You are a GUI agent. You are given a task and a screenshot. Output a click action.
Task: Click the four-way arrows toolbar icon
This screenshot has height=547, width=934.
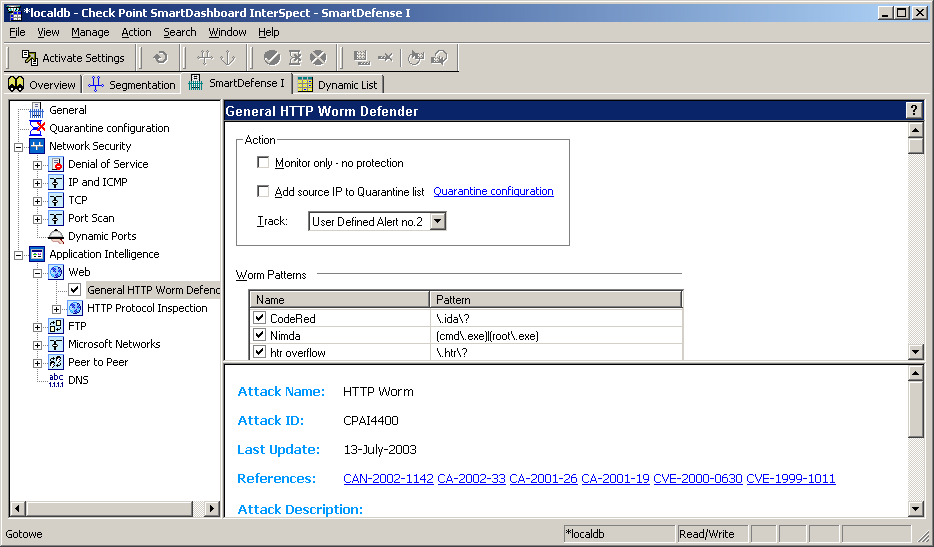(x=205, y=58)
